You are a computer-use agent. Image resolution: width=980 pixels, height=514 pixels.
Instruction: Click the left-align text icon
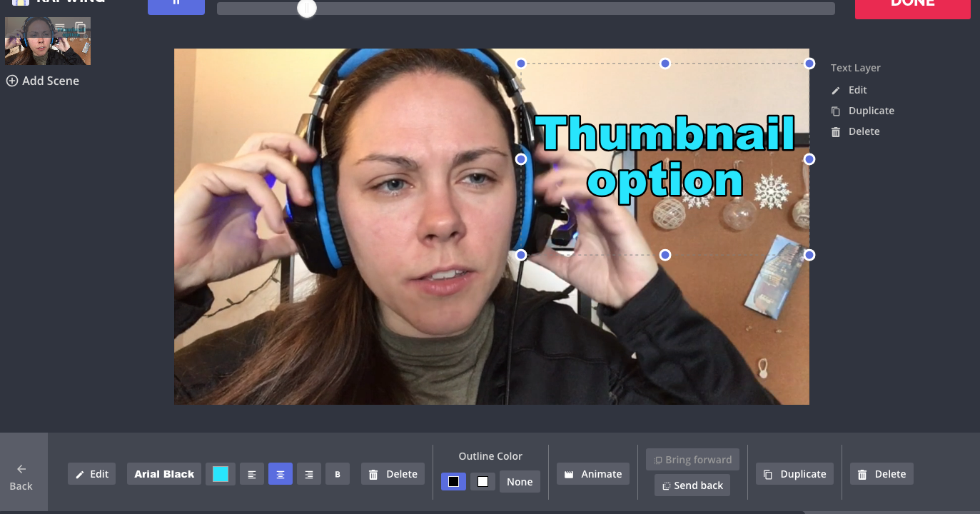pyautogui.click(x=251, y=474)
